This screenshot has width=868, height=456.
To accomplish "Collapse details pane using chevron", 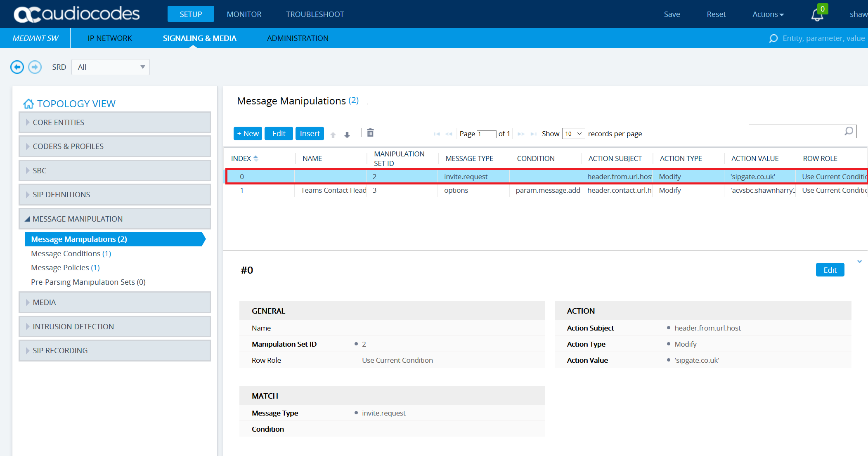I will coord(859,262).
